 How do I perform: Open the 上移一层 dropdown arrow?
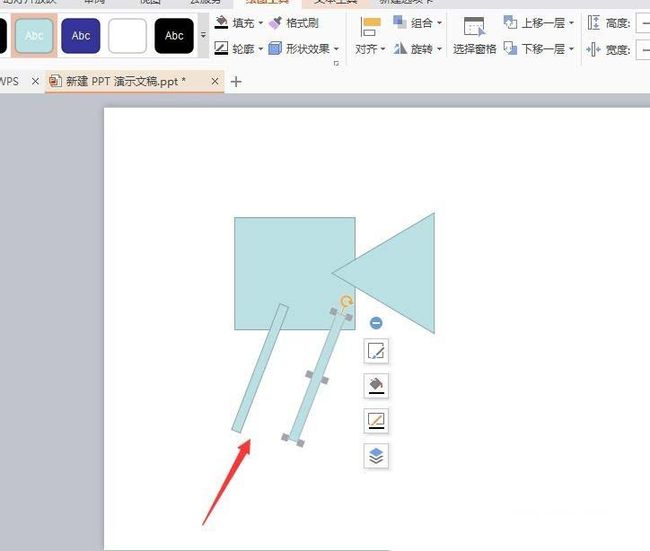(x=572, y=23)
